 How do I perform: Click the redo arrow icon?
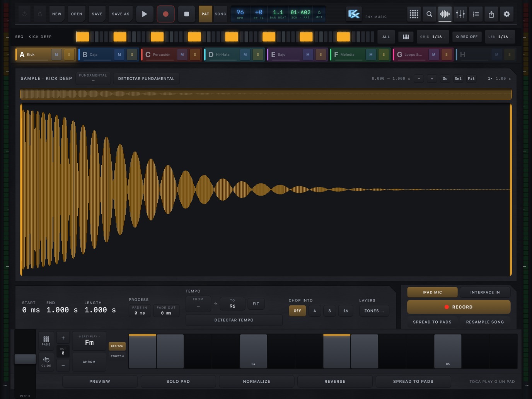pos(40,14)
